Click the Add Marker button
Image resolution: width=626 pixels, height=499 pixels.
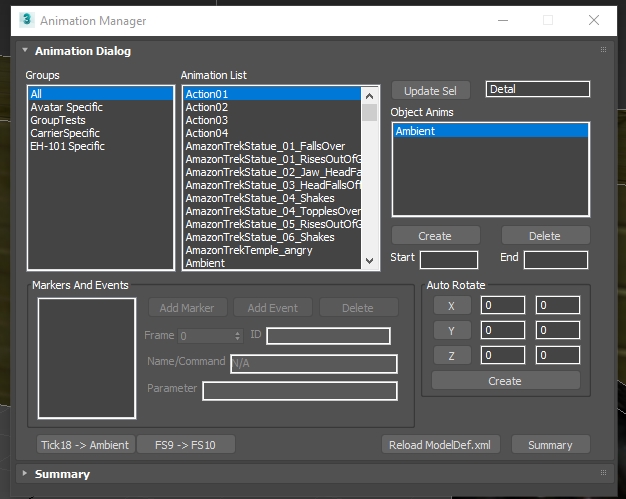click(188, 307)
